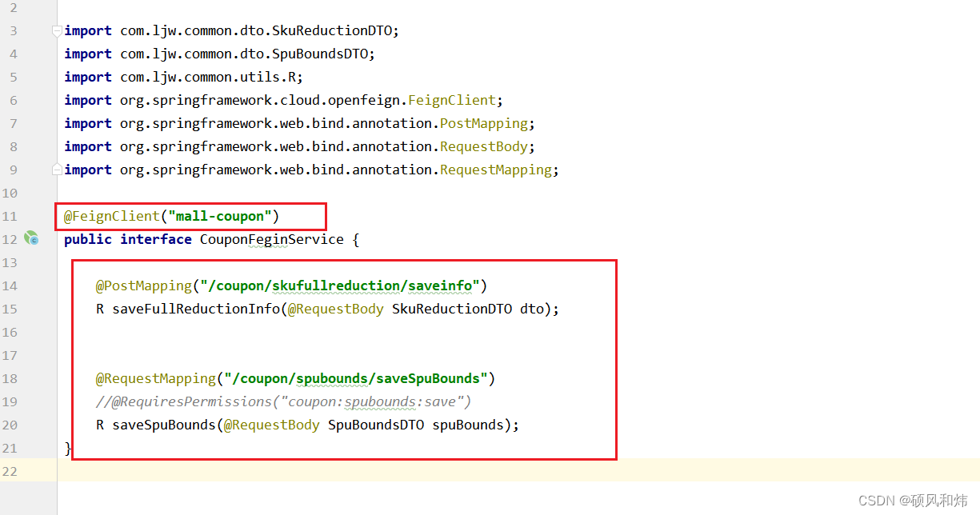
Task: Click the dto parameter name on line 15
Action: 532,309
